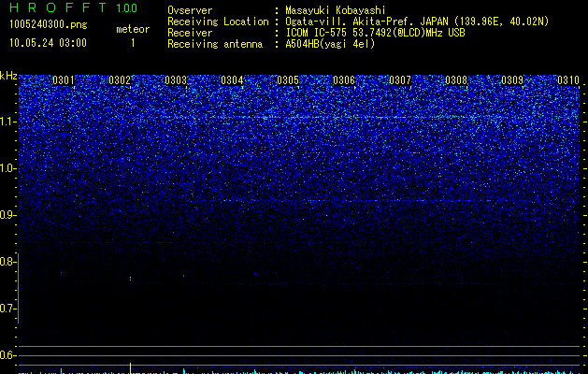Click the meteor count label

(133, 29)
